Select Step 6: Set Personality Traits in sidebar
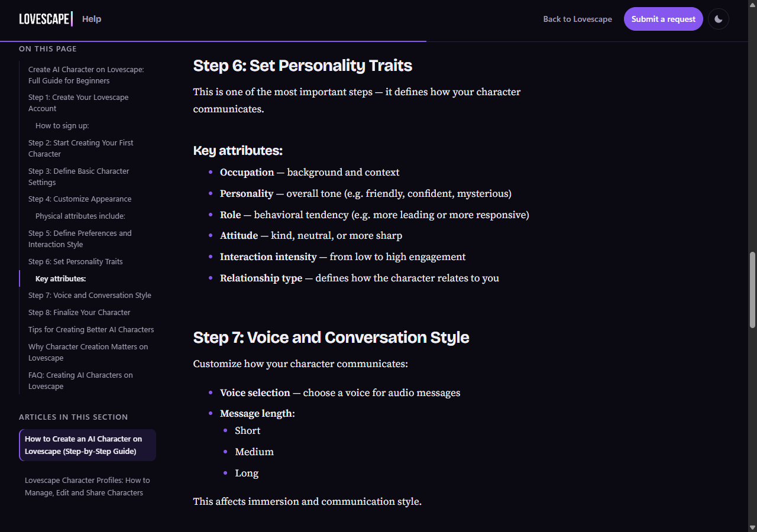 coord(76,261)
